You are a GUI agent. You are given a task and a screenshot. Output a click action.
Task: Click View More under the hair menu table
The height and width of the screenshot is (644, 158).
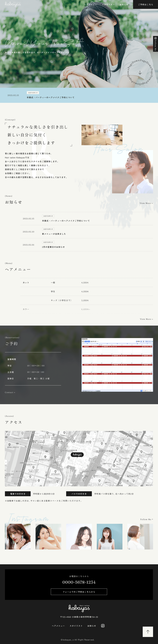tap(146, 319)
